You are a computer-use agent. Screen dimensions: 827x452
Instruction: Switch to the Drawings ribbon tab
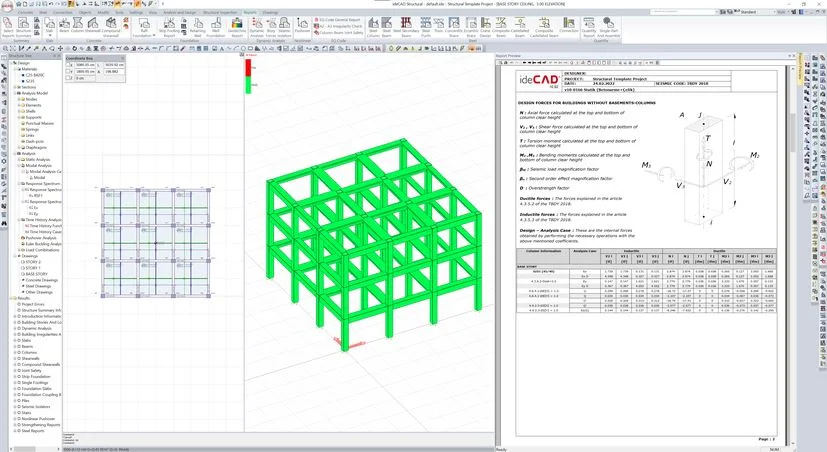tap(270, 12)
